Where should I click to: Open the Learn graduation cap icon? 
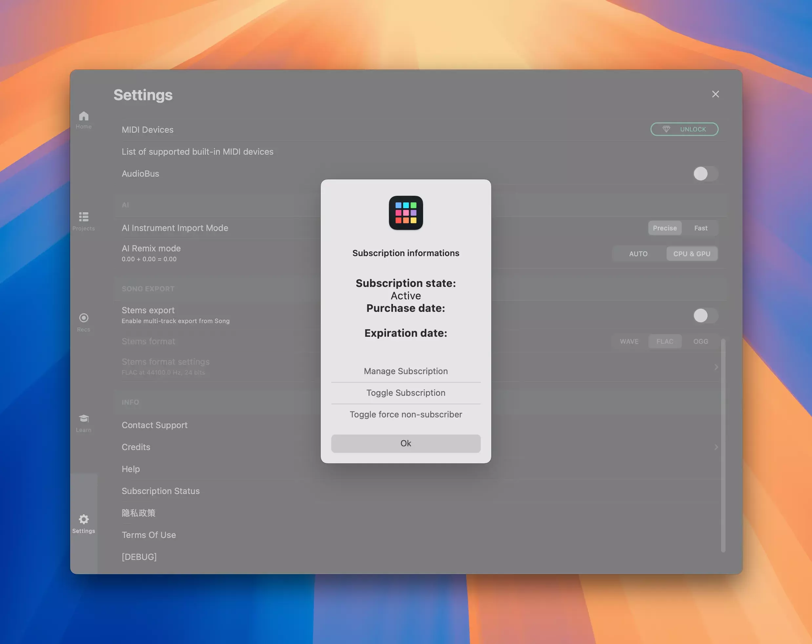pyautogui.click(x=84, y=419)
